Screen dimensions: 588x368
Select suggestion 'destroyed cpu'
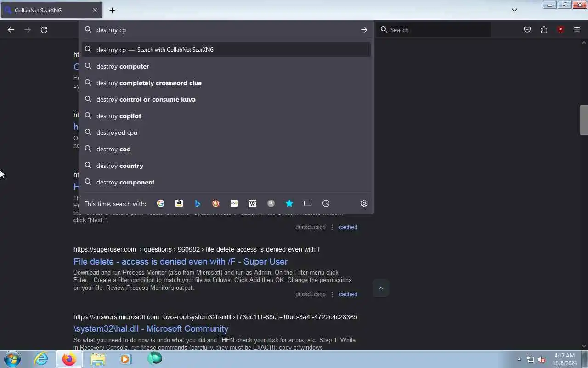click(x=226, y=132)
